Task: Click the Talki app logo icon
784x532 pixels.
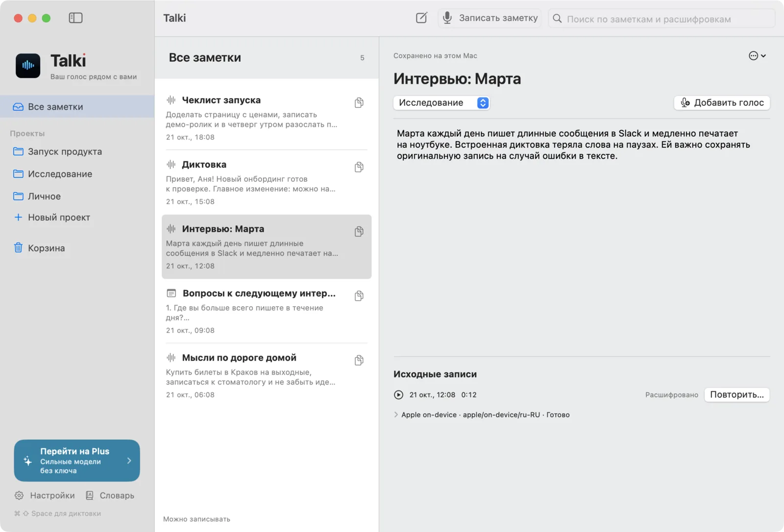Action: pyautogui.click(x=28, y=66)
